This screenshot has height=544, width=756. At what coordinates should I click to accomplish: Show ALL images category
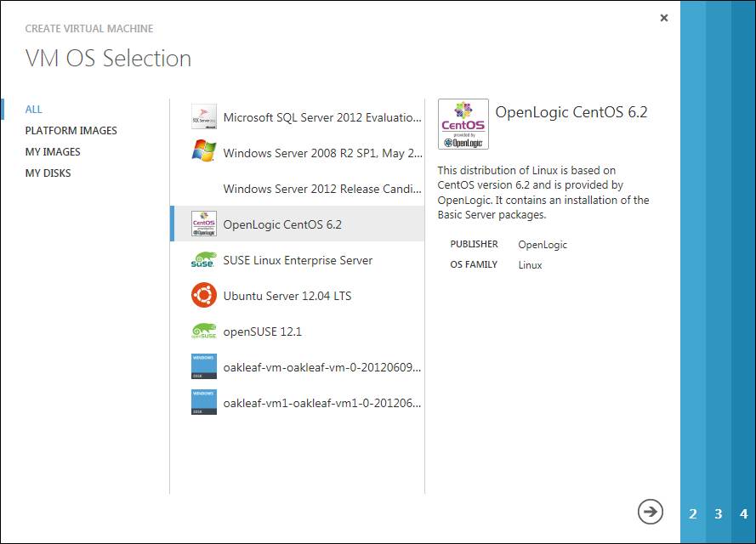[x=34, y=110]
